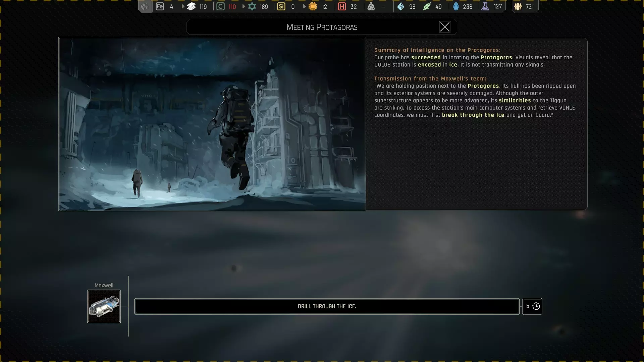Expand the arrow between carbon and polymers
Image resolution: width=644 pixels, height=362 pixels.
tap(244, 6)
